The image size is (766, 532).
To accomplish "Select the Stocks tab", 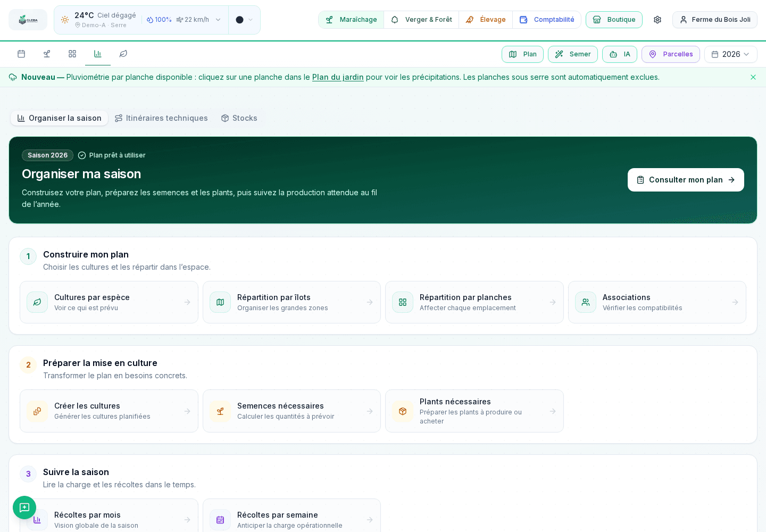I will click(239, 118).
